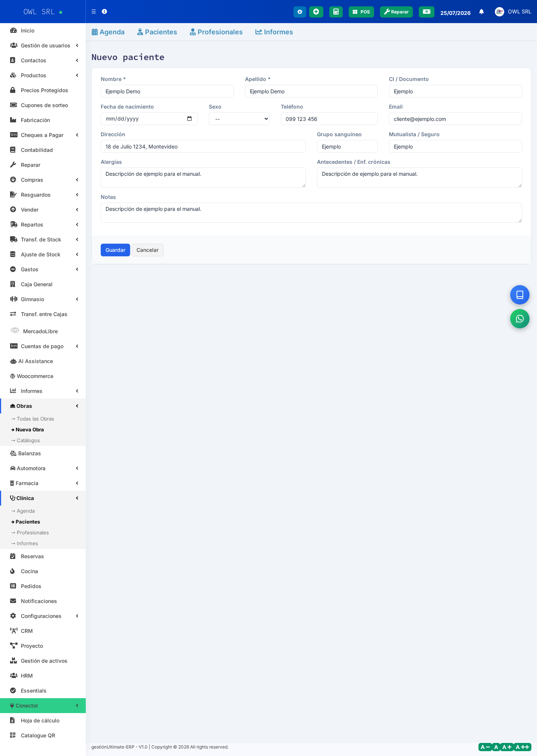Open the Sexo dropdown
This screenshot has height=756, width=537.
[239, 119]
